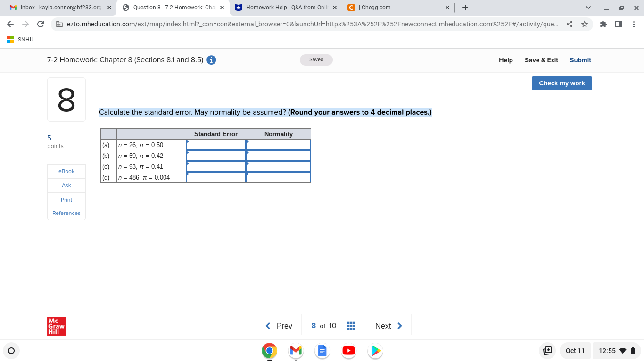The image size is (644, 362).
Task: Bookmark this page using the star icon
Action: click(x=585, y=24)
